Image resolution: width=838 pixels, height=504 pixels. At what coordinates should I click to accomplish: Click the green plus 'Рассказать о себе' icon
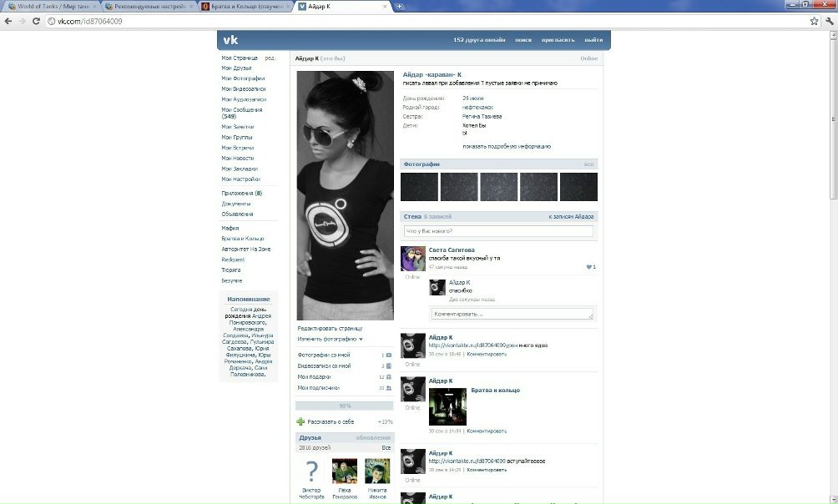pyautogui.click(x=300, y=421)
